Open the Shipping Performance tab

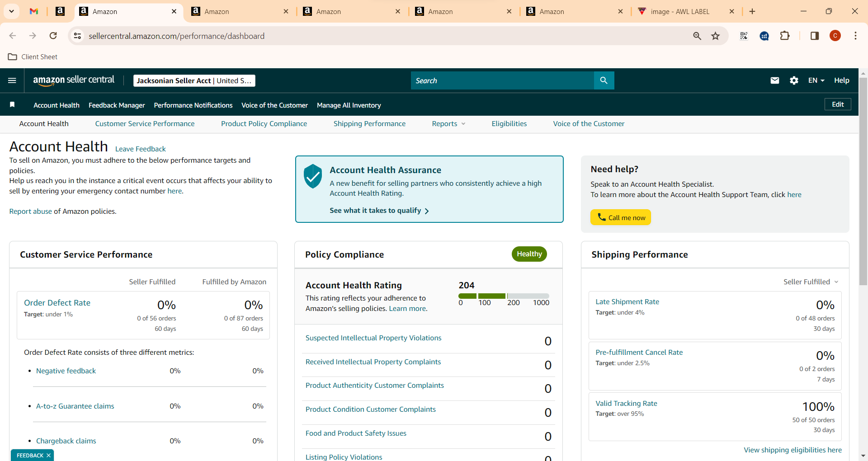[x=369, y=124]
